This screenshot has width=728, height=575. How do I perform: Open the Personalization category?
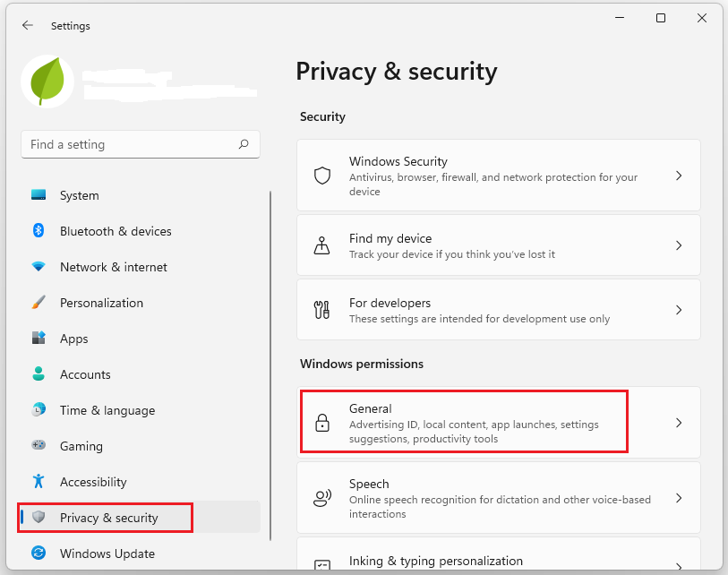[x=102, y=303]
